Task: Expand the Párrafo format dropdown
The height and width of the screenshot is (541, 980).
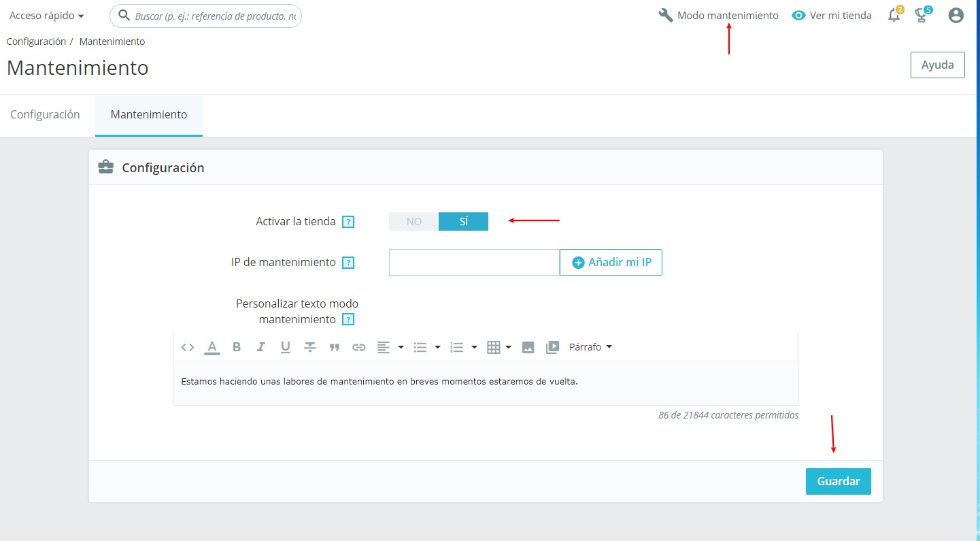Action: point(590,347)
